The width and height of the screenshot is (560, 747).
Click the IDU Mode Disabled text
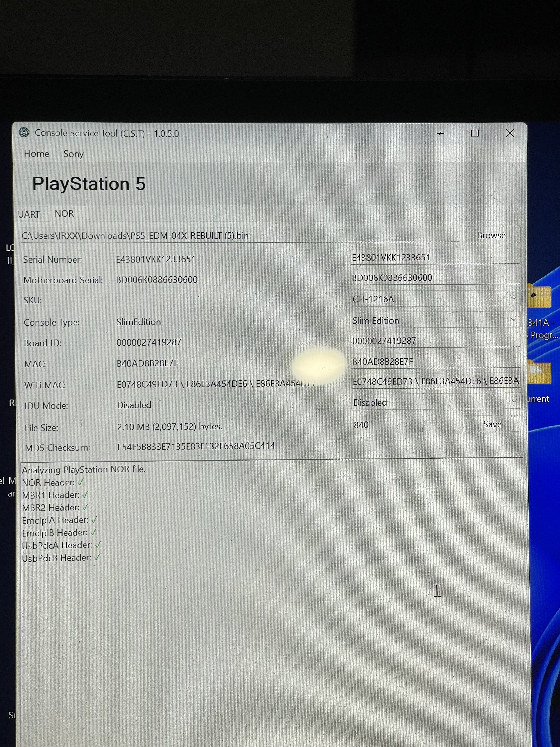pyautogui.click(x=134, y=405)
